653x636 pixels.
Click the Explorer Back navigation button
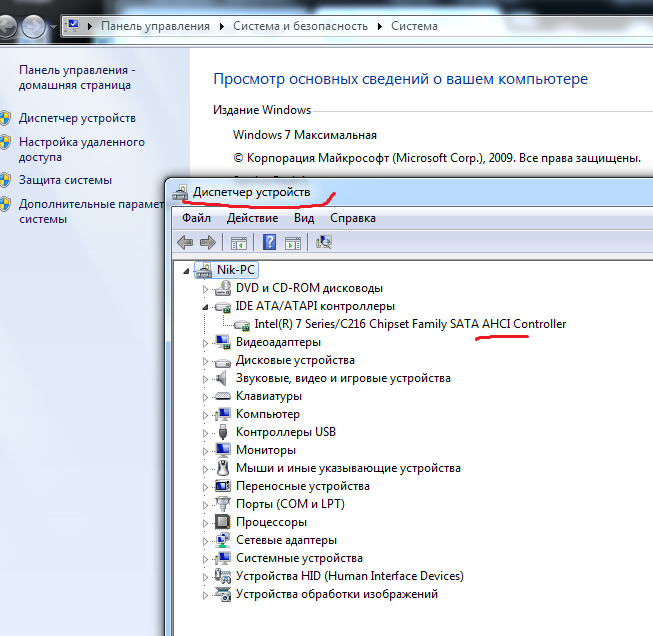(x=7, y=27)
